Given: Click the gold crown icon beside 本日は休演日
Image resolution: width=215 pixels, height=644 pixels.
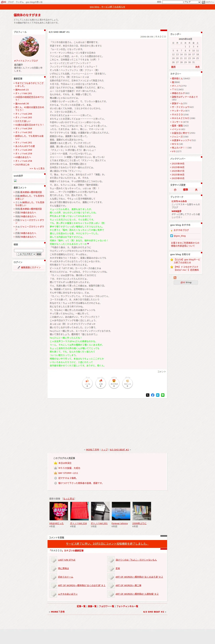Looking at the screenshot, I should 56,463.
